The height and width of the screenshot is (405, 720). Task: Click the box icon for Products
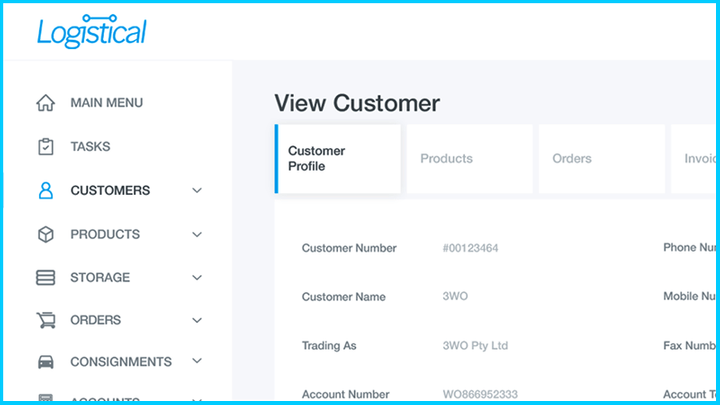click(45, 234)
